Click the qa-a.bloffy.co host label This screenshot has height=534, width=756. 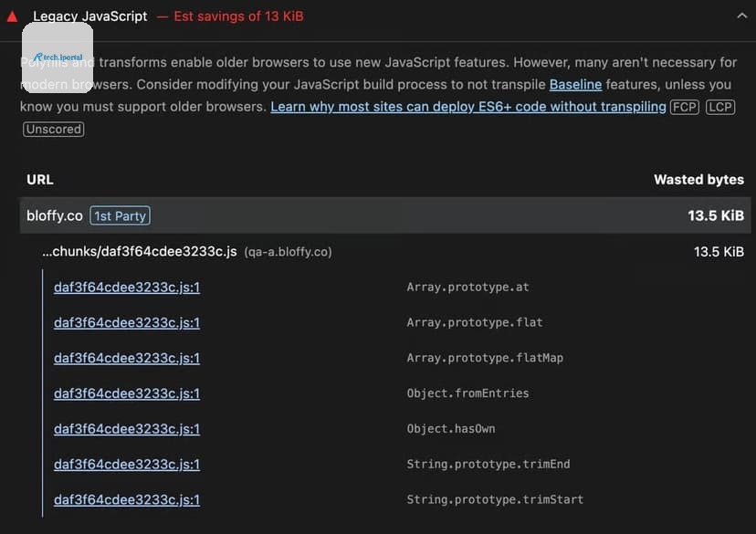(x=288, y=252)
